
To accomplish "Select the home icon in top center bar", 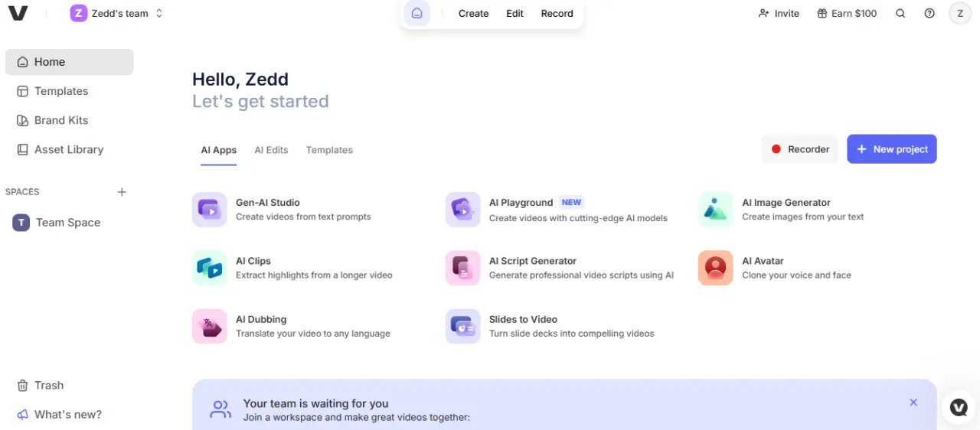I will tap(416, 13).
